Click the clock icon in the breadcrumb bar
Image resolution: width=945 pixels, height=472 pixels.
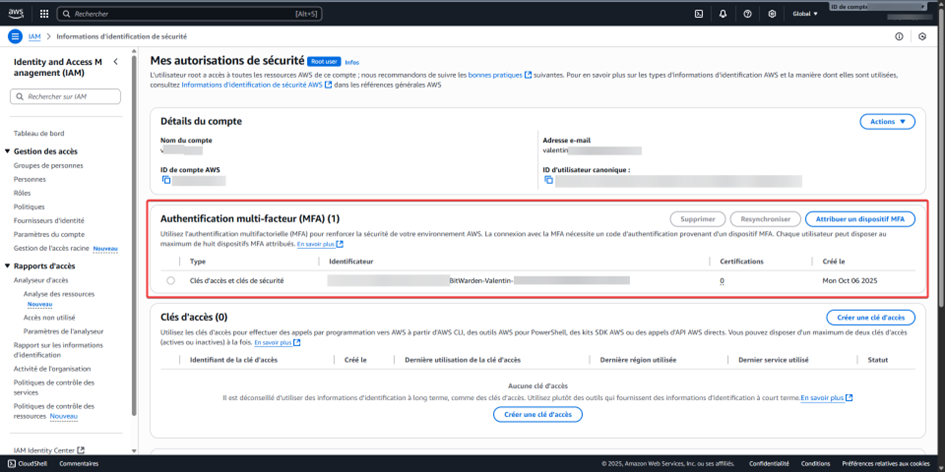tap(921, 37)
